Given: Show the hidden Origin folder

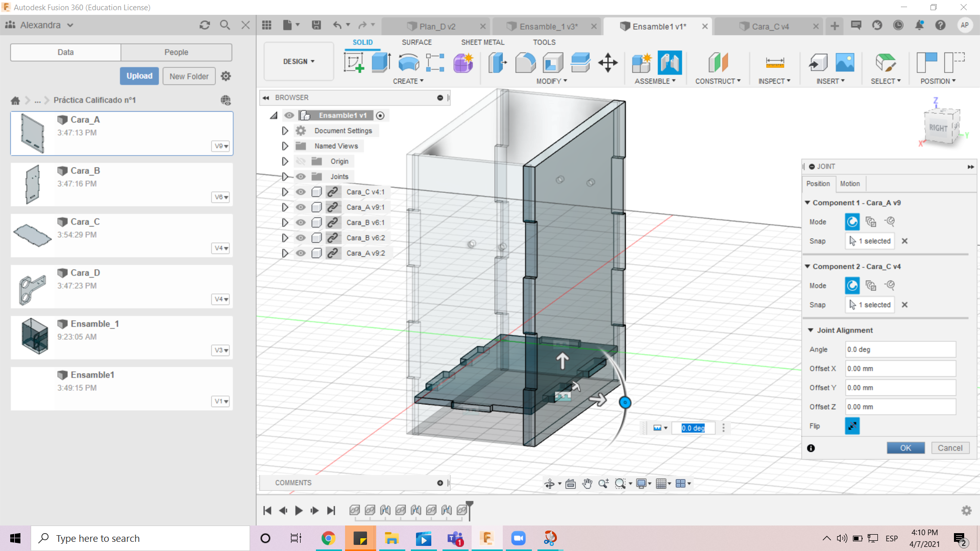Looking at the screenshot, I should (301, 161).
